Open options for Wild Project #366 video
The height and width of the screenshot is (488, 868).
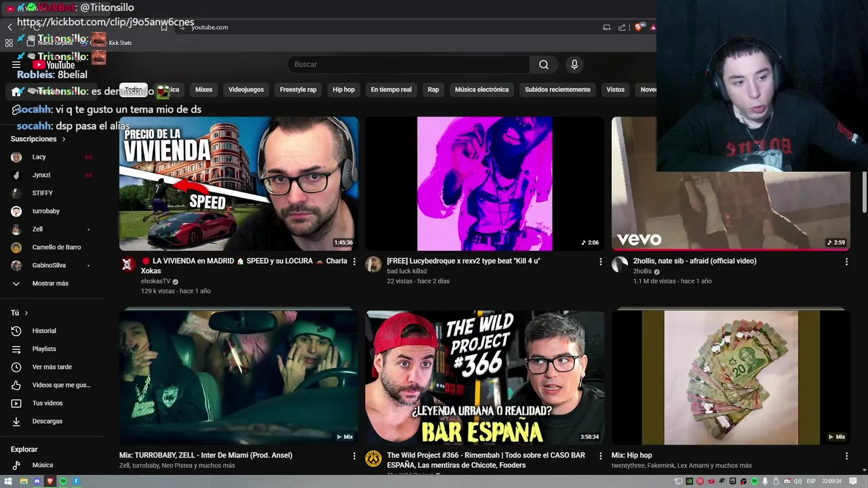[x=600, y=456]
